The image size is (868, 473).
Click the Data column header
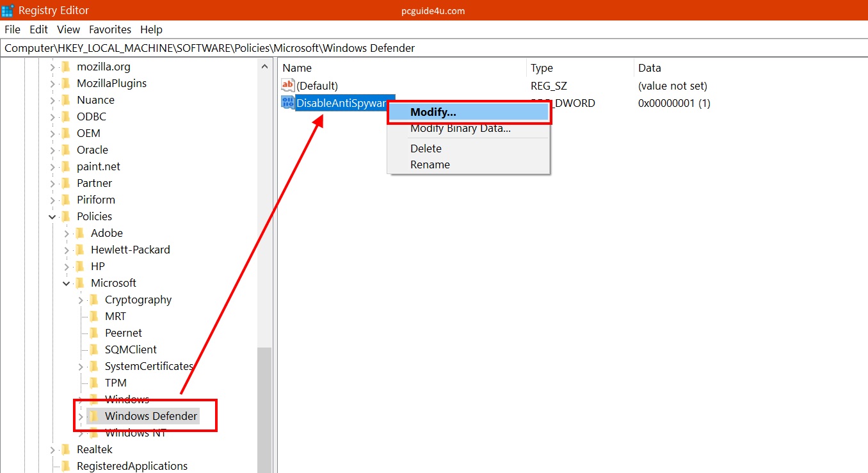pos(649,68)
